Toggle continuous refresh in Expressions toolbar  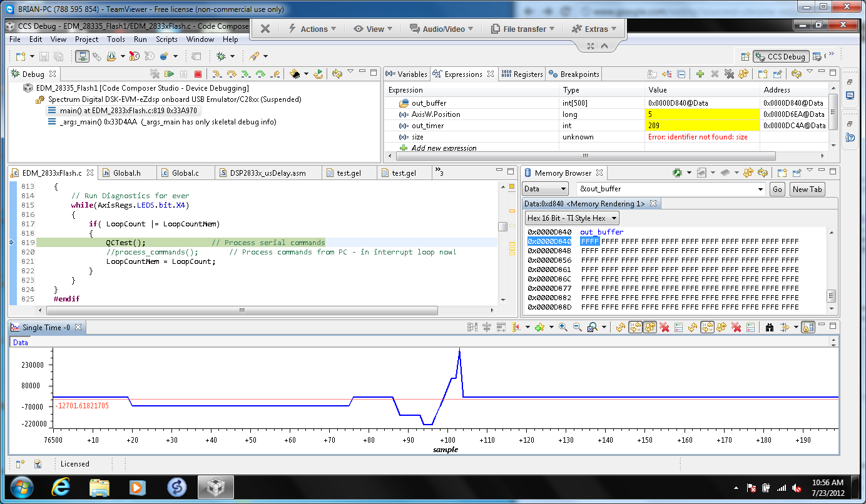tap(743, 74)
